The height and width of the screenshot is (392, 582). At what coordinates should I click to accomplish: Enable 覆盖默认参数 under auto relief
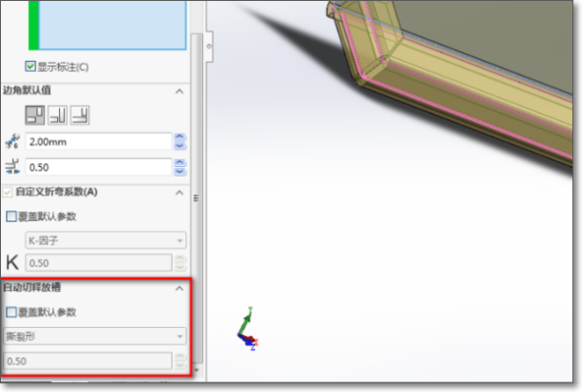pyautogui.click(x=11, y=312)
